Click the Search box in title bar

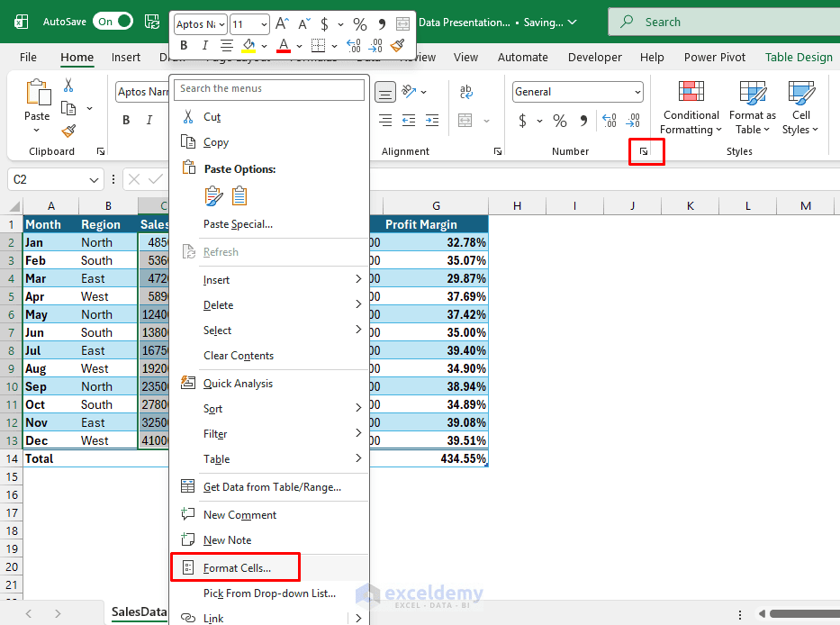pos(724,22)
